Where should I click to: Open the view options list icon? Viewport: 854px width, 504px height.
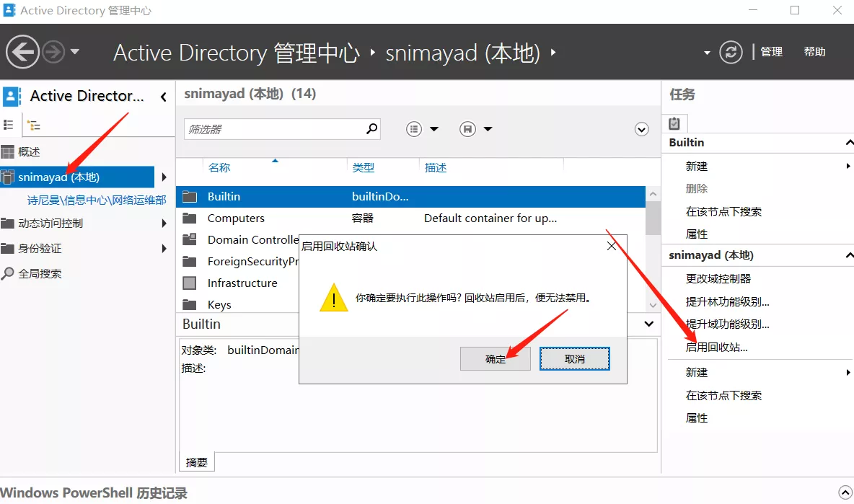414,129
